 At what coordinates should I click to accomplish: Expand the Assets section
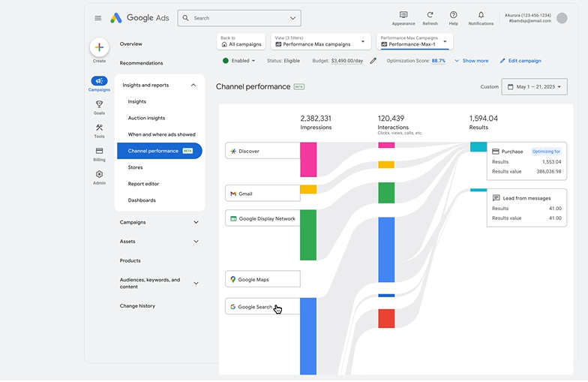(196, 242)
